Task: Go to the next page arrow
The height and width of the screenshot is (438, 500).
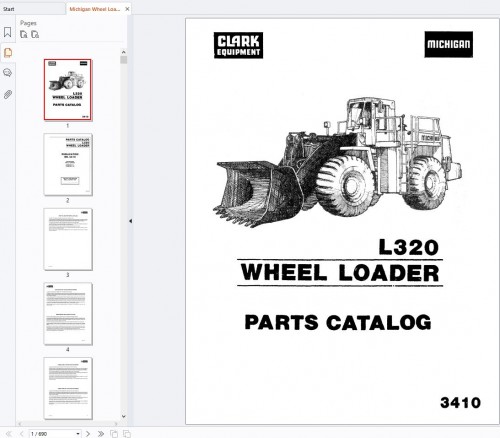Action: (88, 434)
